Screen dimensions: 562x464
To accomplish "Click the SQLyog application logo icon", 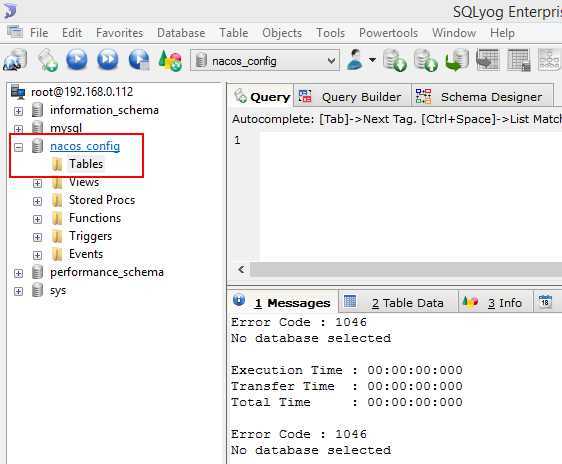I will (10, 11).
